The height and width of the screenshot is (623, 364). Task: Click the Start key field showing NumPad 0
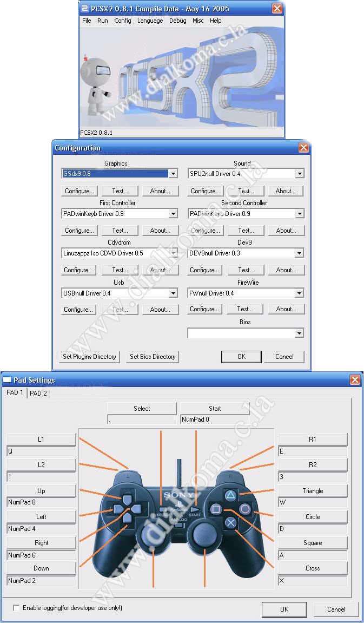tap(215, 419)
